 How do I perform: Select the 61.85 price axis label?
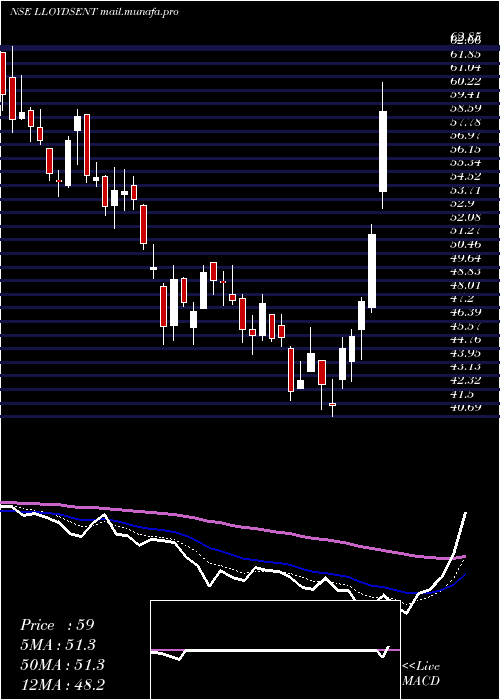point(466,54)
